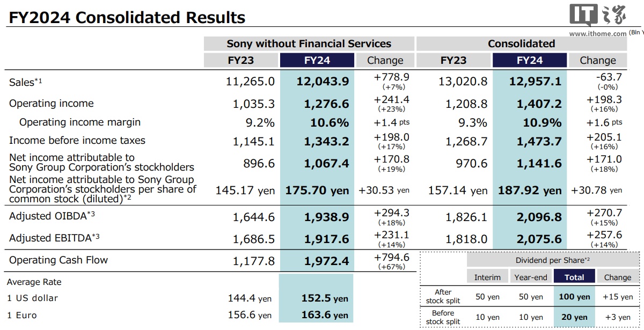This screenshot has height=330, width=644.
Task: Click the Total dividend column header
Action: pos(574,277)
